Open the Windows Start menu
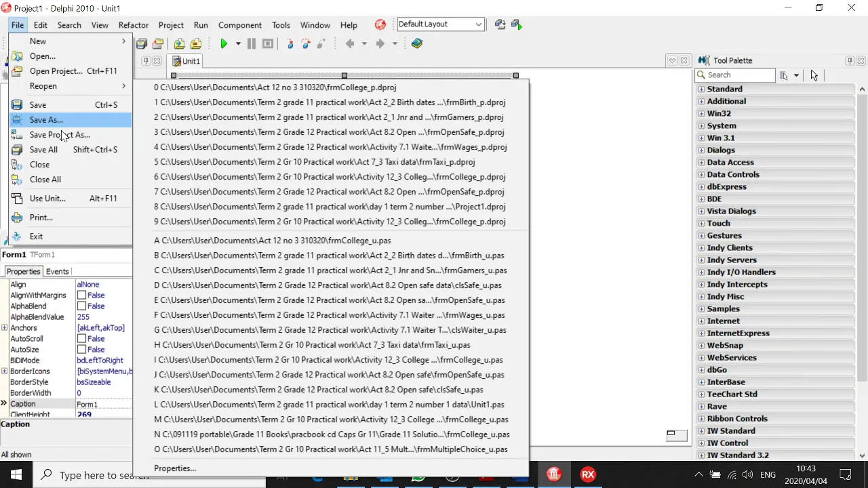868x488 pixels. click(16, 474)
